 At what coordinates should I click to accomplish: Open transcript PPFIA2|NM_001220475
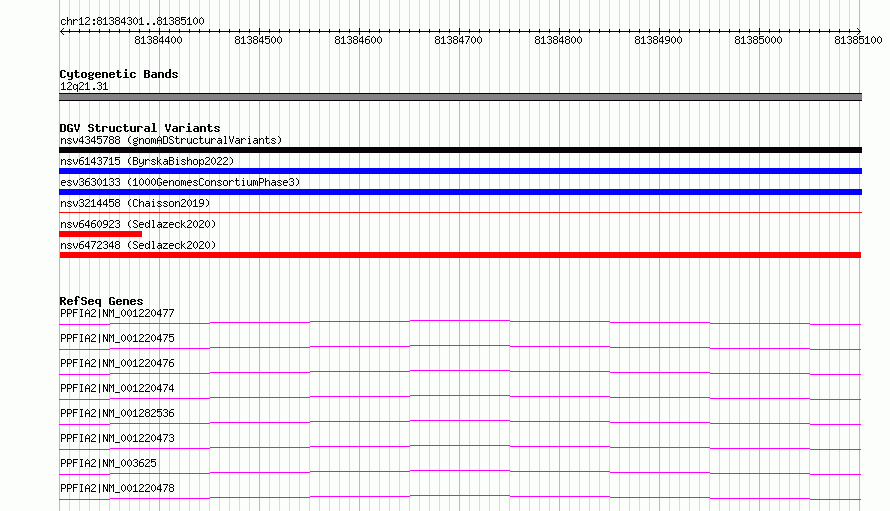[x=117, y=338]
